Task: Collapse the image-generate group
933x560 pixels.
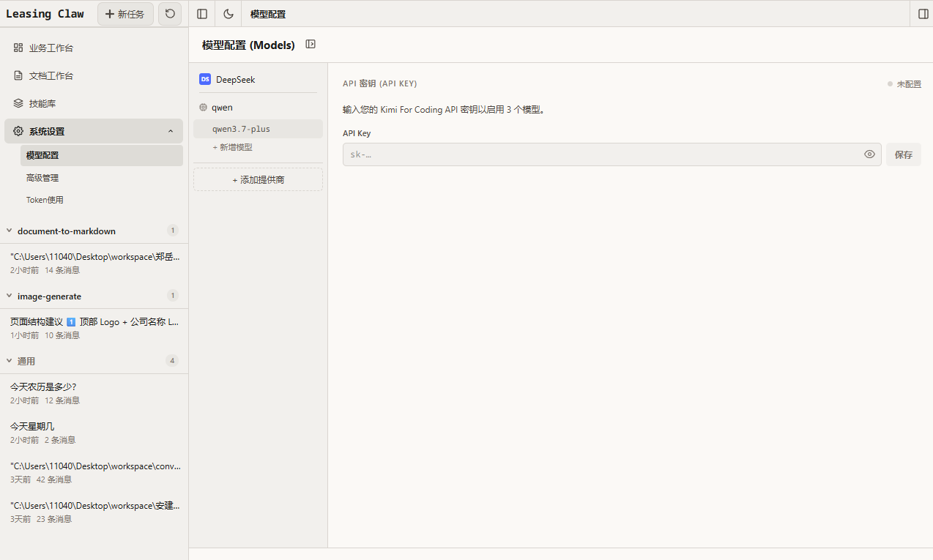Action: 10,296
